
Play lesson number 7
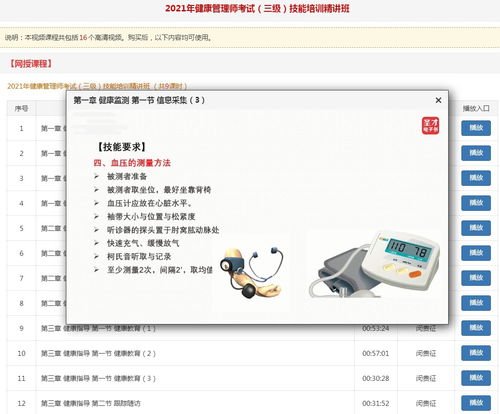(x=476, y=278)
